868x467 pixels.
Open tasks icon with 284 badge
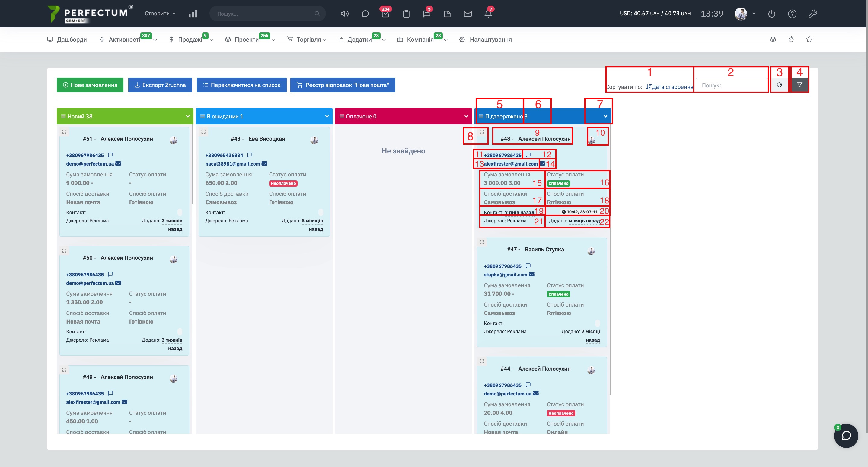click(x=385, y=14)
